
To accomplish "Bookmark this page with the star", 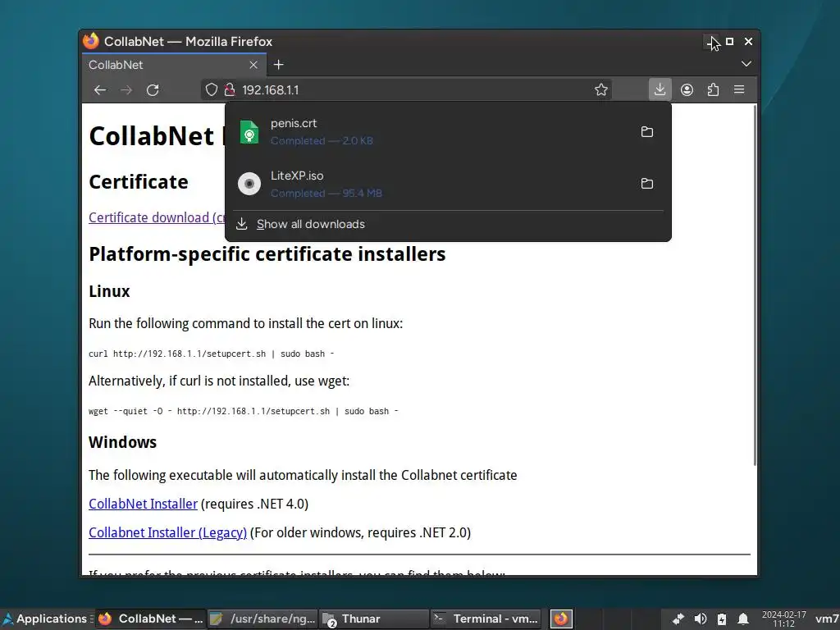I will [x=601, y=89].
